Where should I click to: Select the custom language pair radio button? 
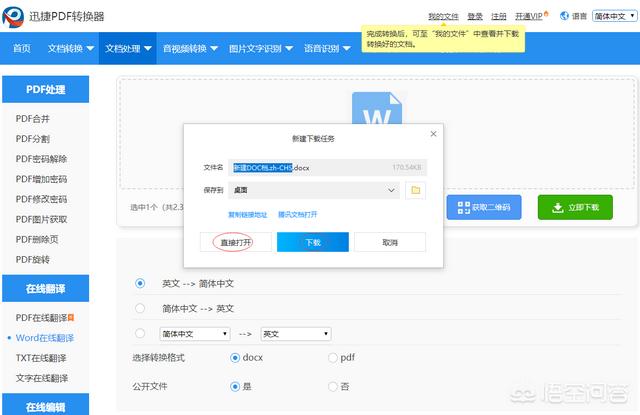coord(140,333)
